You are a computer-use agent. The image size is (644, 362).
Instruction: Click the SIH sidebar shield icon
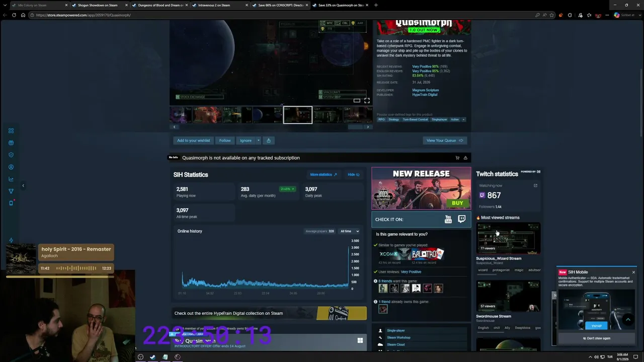tap(11, 155)
